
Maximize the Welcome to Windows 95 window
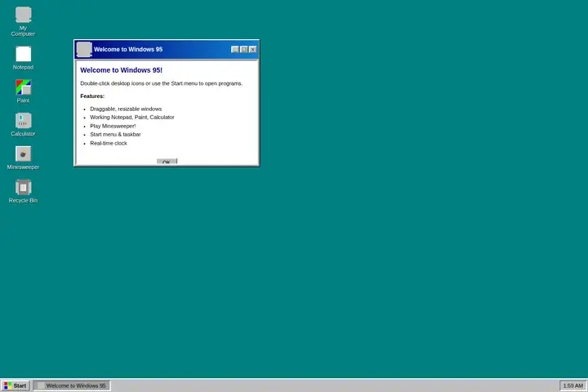click(244, 50)
